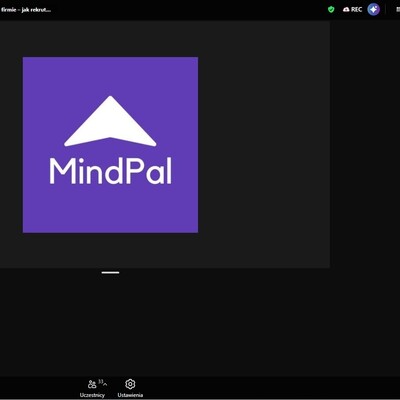Viewport: 400px width, 400px height.
Task: Open the Uczestnicy participants panel
Action: tap(92, 388)
